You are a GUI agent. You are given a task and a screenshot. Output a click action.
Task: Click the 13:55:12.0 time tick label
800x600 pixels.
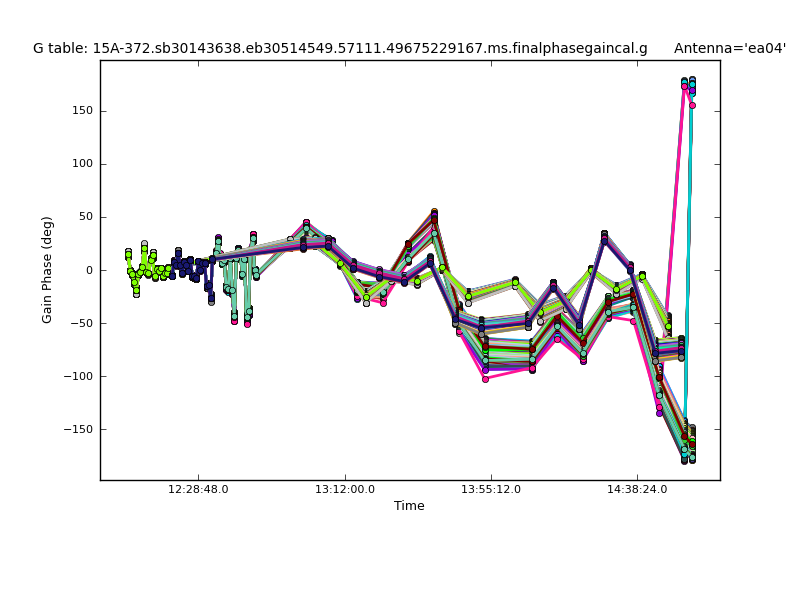[491, 490]
